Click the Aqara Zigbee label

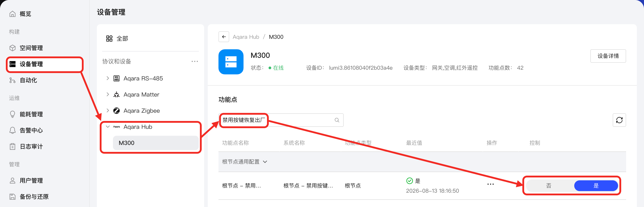(142, 111)
